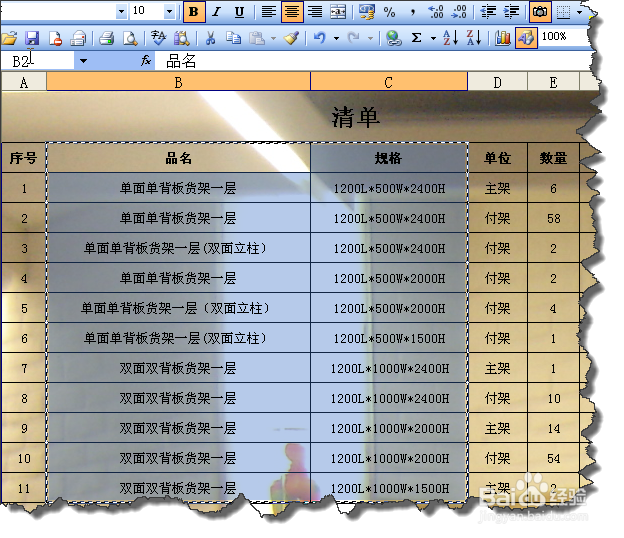Click the Name Box showing B2

pos(38,61)
